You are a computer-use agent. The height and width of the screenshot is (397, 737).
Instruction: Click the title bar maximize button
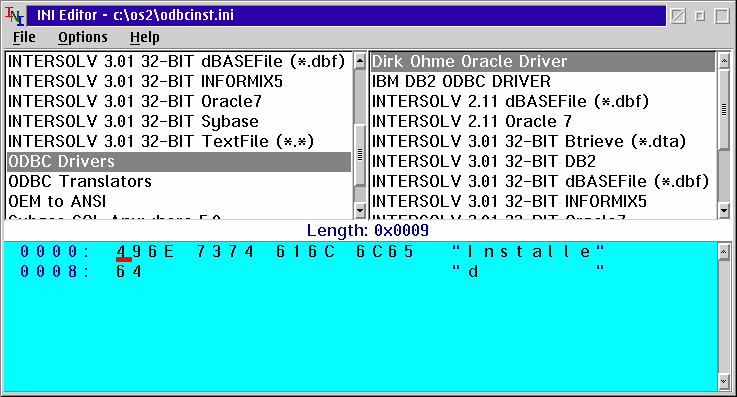click(x=722, y=16)
